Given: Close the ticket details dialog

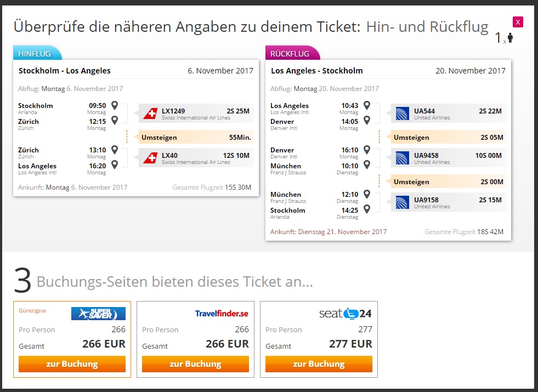Looking at the screenshot, I should point(518,22).
